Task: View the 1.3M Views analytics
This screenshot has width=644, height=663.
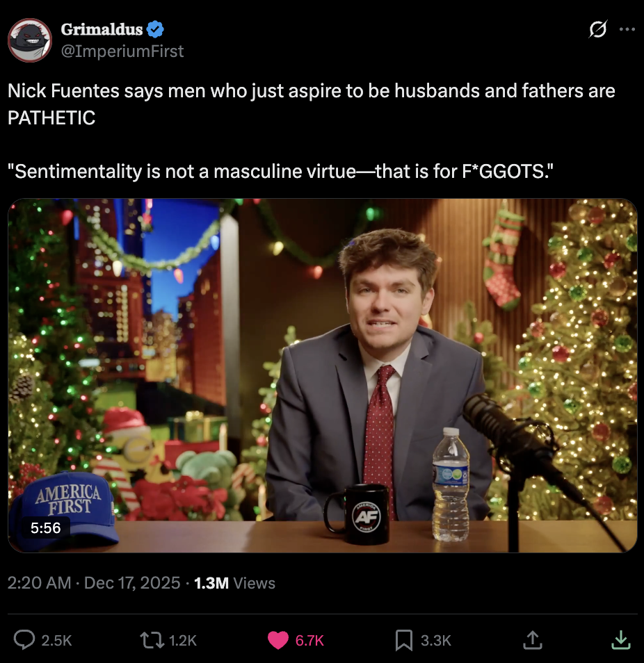Action: click(x=234, y=583)
